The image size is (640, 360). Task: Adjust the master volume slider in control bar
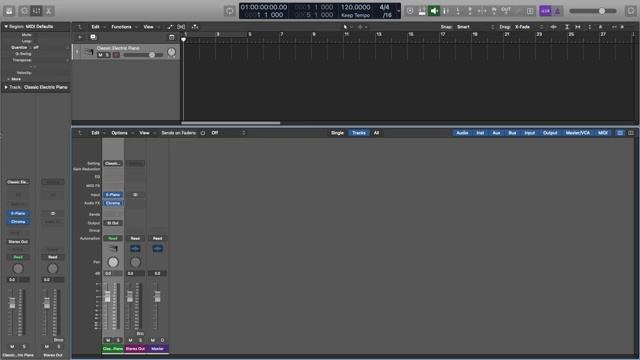click(593, 11)
